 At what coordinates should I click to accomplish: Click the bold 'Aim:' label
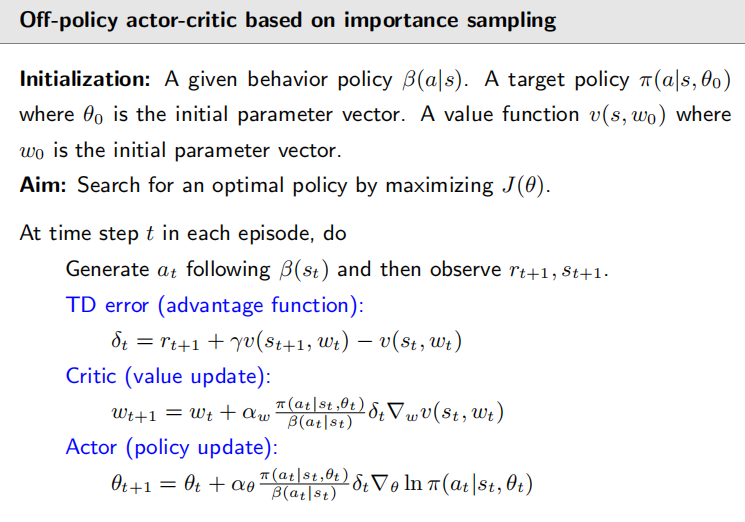(x=43, y=185)
